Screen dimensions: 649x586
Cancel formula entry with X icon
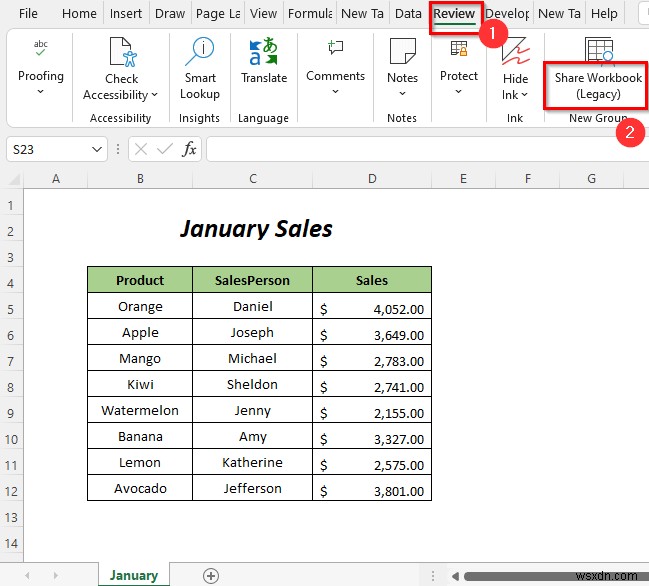(141, 149)
